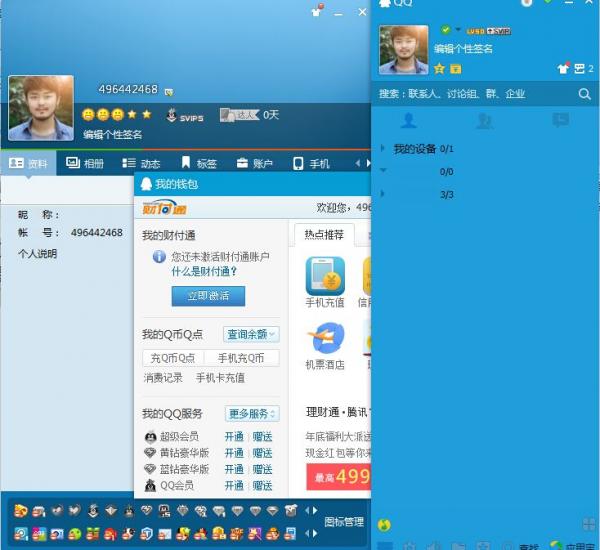The image size is (600, 550).
Task: Open the 相册 tab in the profile window
Action: click(85, 163)
